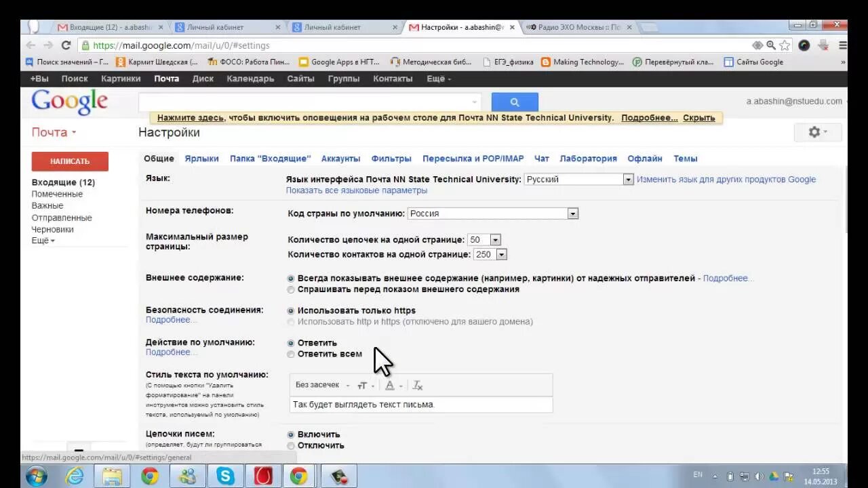Click the zoom magnifier icon in address bar
The width and height of the screenshot is (868, 488).
pos(771,45)
